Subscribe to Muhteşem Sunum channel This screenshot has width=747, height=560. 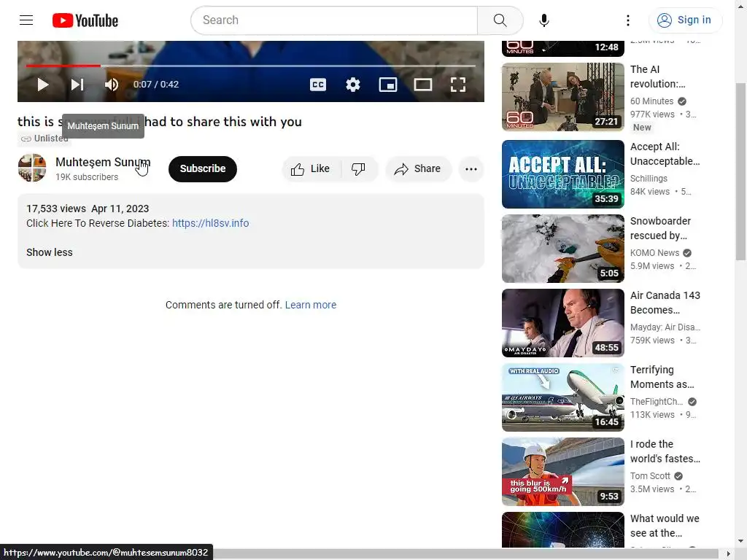pos(203,168)
